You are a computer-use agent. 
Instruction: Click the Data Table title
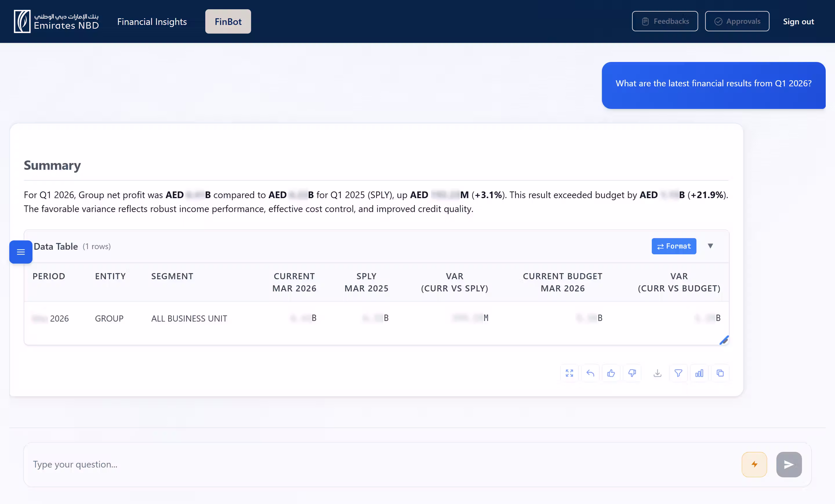[x=56, y=246]
